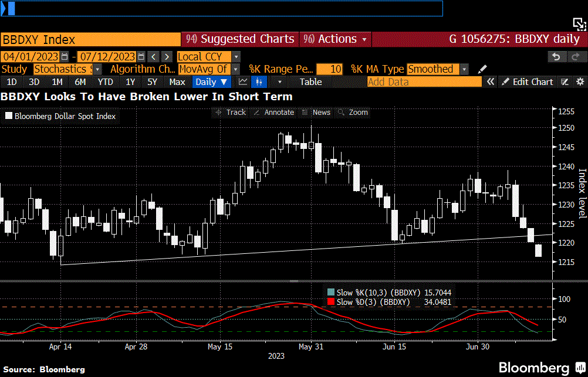
Task: Click Slow %K teal legend swatch
Action: [331, 293]
